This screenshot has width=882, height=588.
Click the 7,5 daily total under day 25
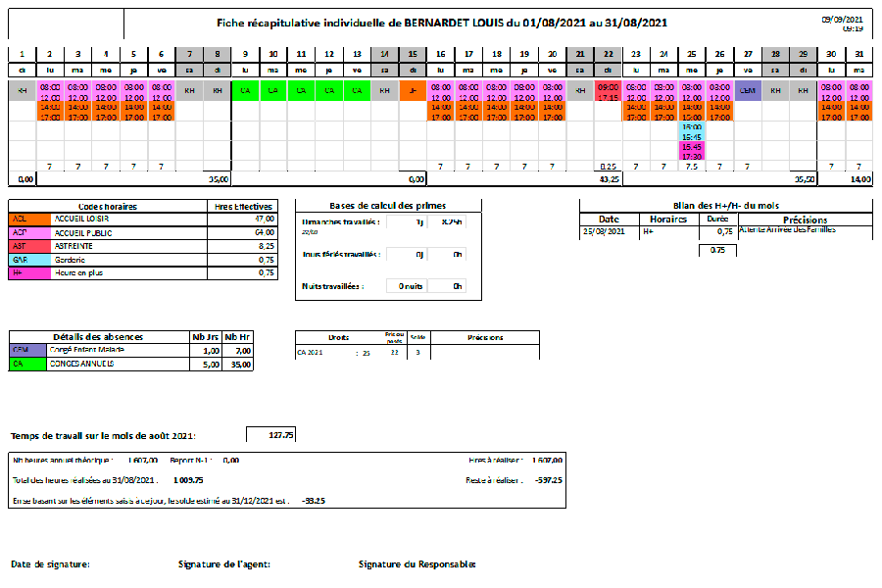click(691, 167)
